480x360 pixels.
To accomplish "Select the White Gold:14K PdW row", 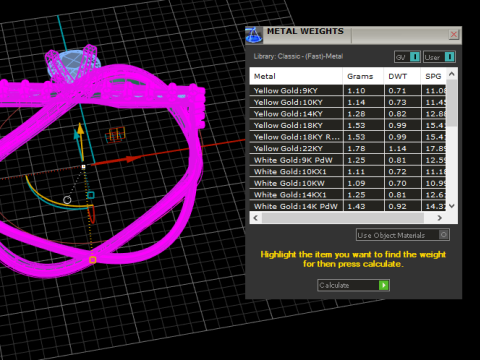I will (x=348, y=206).
